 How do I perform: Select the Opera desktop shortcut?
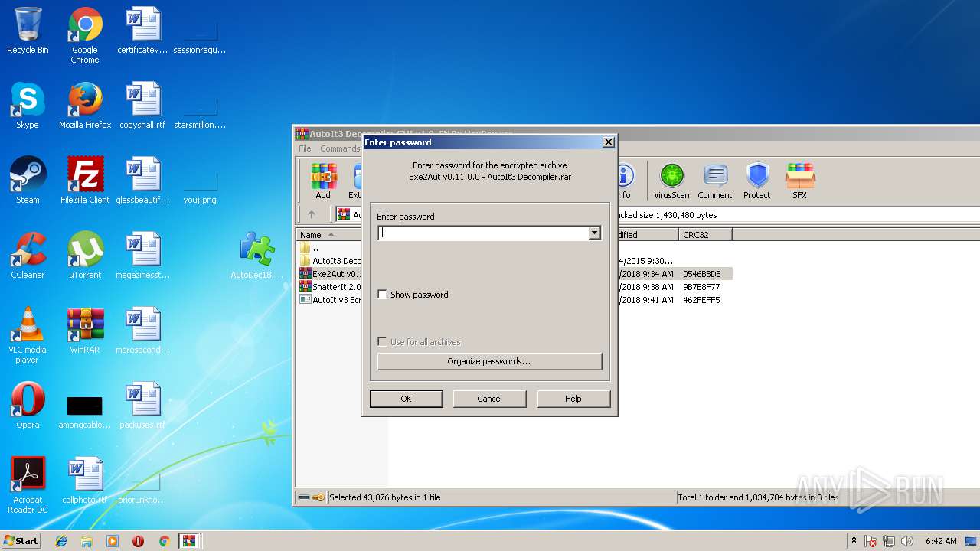tap(28, 406)
